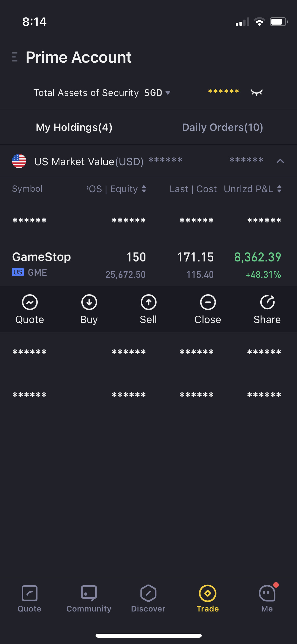
Task: Tap the battery status icon
Action: coord(279,22)
